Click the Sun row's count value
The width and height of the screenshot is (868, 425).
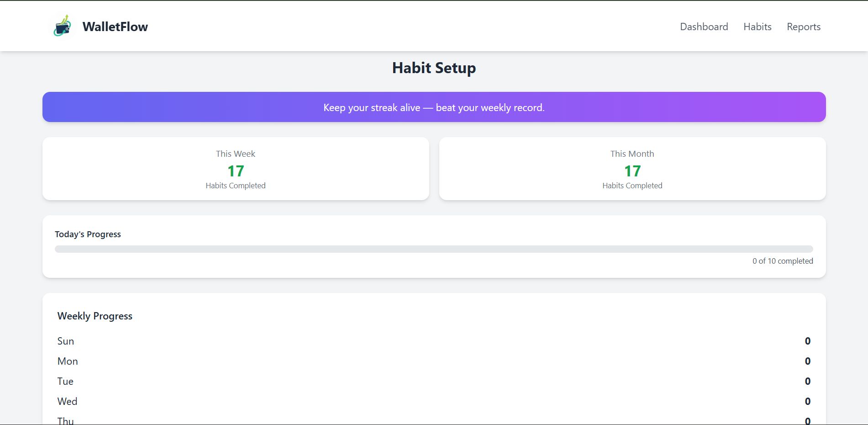coord(807,341)
